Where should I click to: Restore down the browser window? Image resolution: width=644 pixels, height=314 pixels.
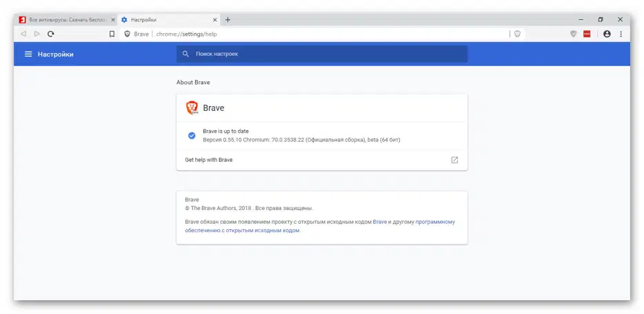coord(601,20)
